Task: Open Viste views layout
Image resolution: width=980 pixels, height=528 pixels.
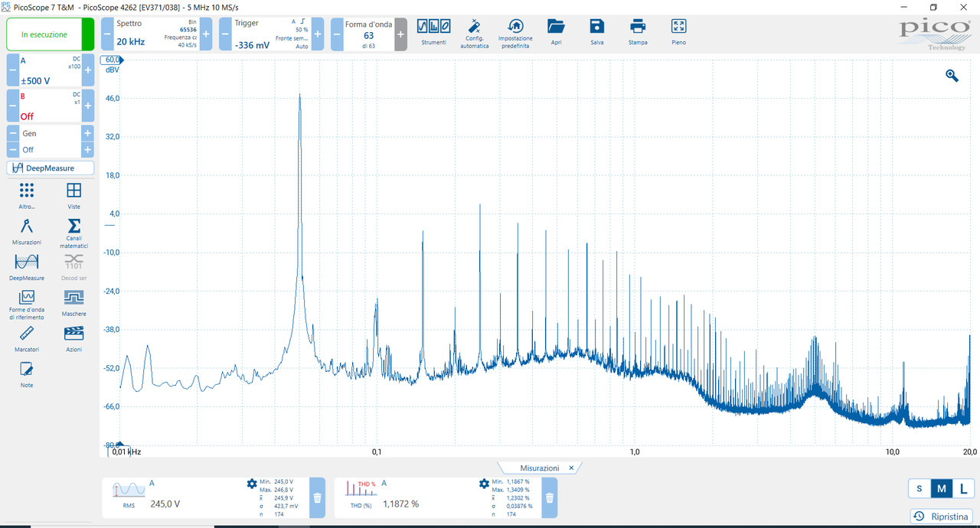Action: [x=73, y=196]
